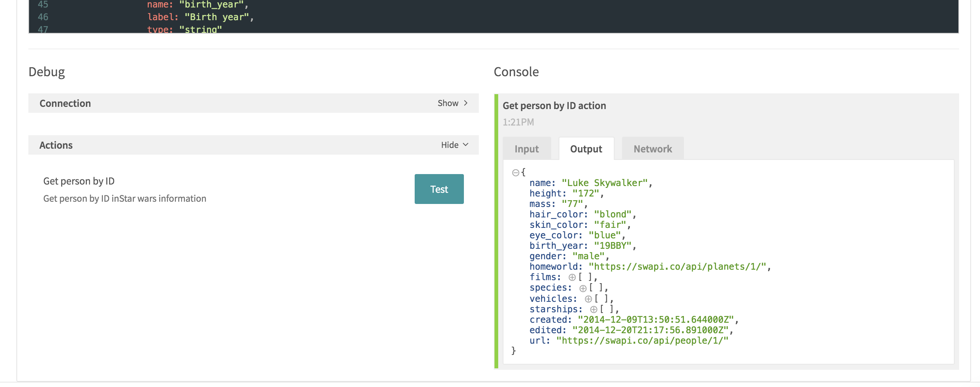The height and width of the screenshot is (387, 980).
Task: Click the chevron next to Hide for Actions
Action: coord(465,145)
